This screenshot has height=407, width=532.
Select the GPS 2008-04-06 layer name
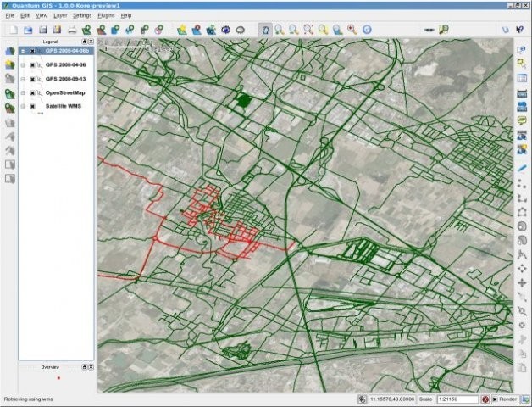pyautogui.click(x=65, y=65)
